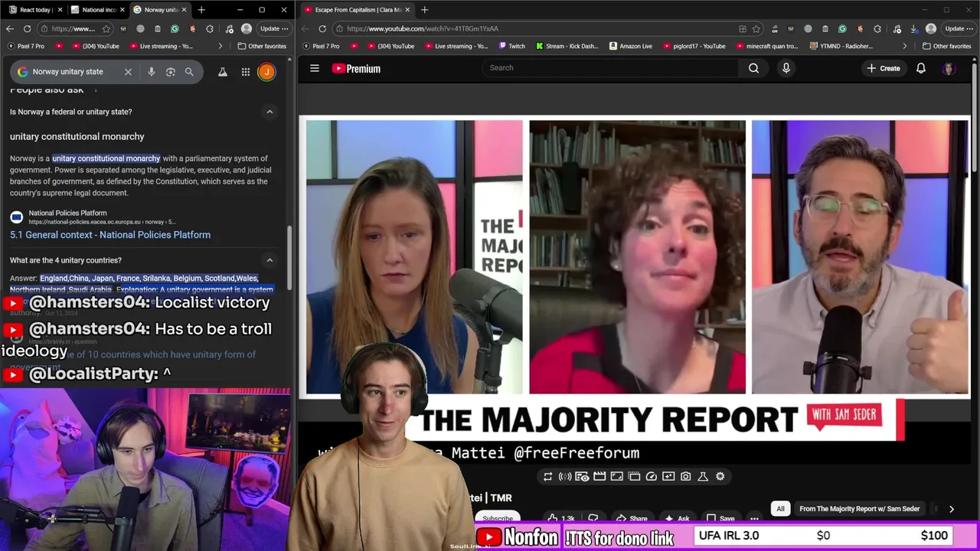Open the Google account J avatar
The image size is (980, 551).
point(266,72)
